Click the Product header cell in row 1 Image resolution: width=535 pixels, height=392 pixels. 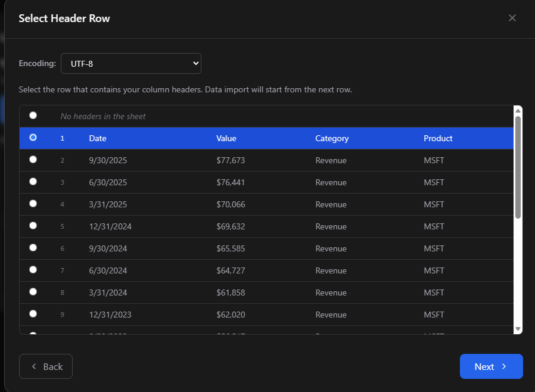click(x=438, y=138)
